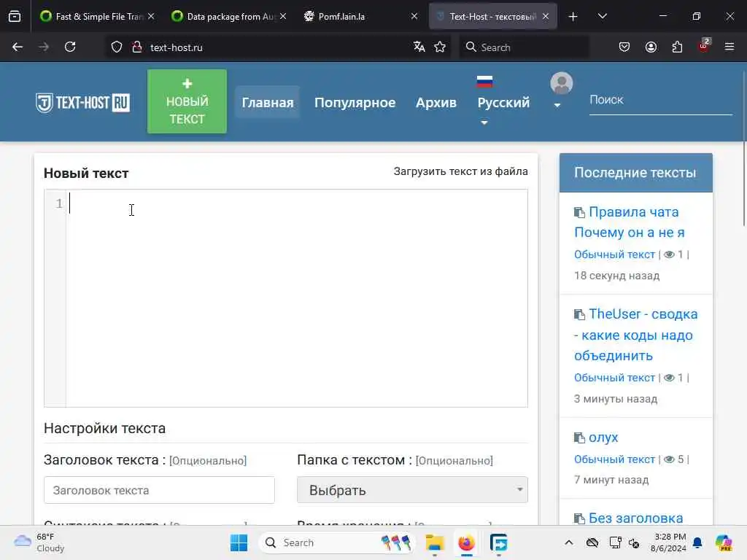Click Обычный текст under Правила чата
The image size is (747, 560).
(x=614, y=254)
